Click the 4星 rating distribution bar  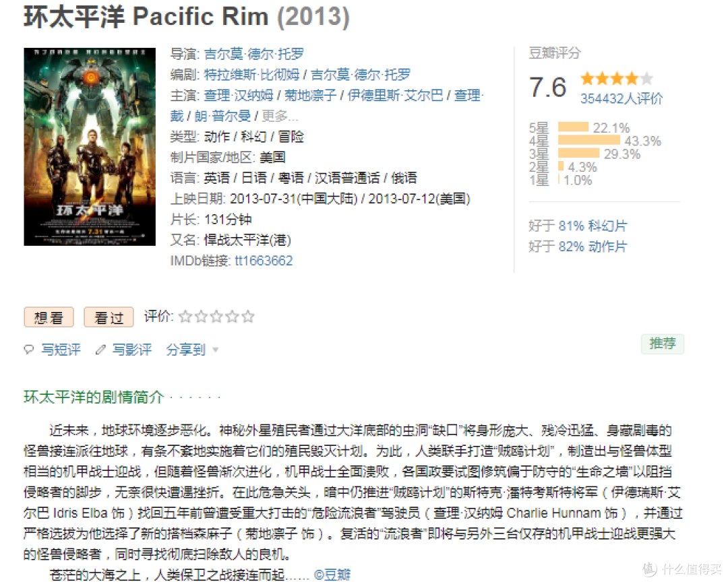[588, 141]
